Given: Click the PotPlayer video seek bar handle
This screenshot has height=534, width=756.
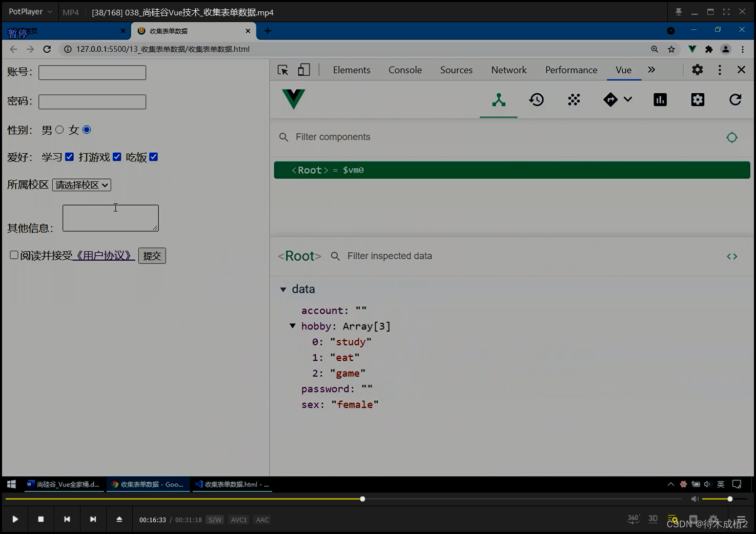Looking at the screenshot, I should pyautogui.click(x=362, y=499).
